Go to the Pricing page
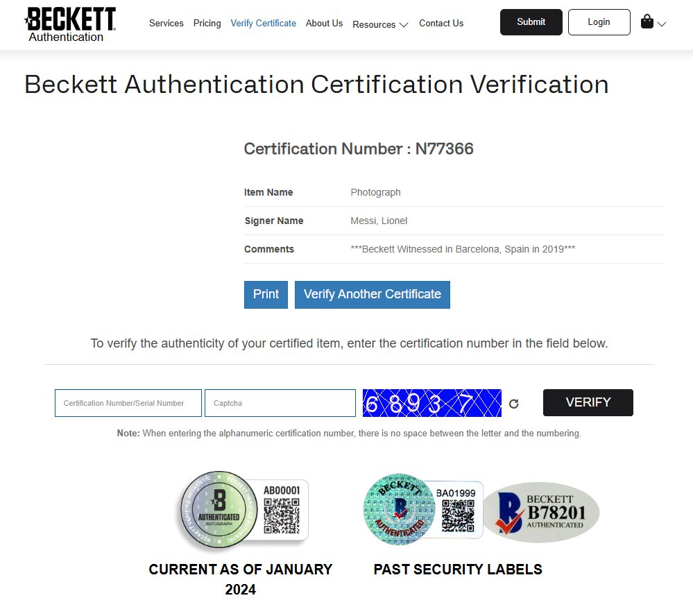693x616 pixels. pos(207,23)
